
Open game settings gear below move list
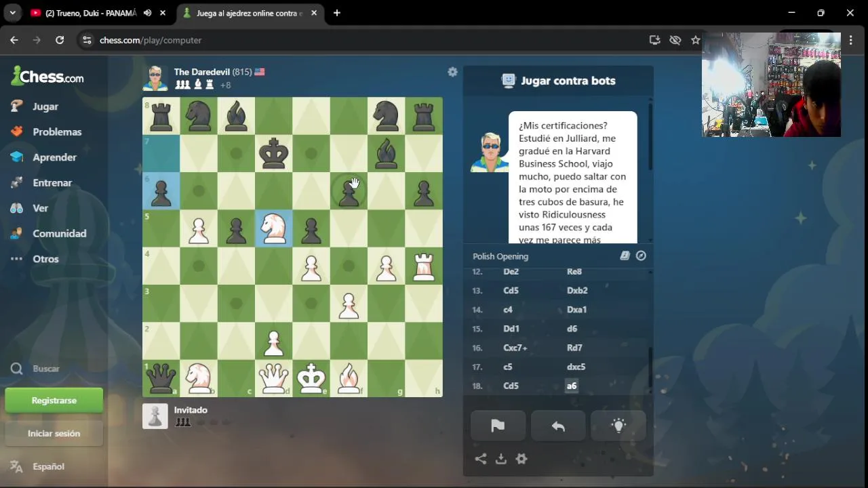pos(521,459)
